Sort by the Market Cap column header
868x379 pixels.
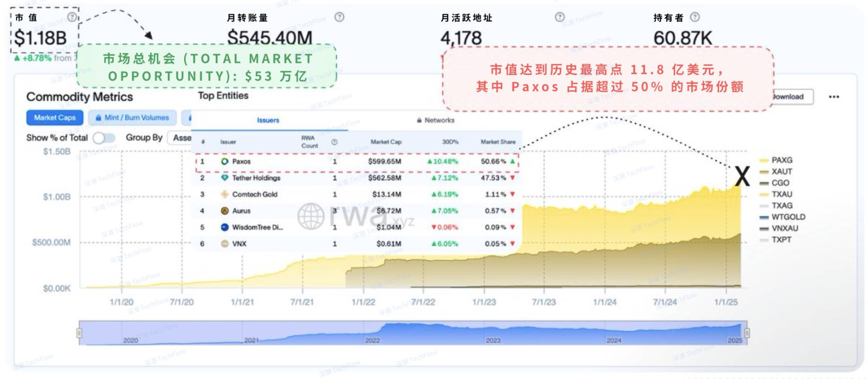pyautogui.click(x=386, y=142)
